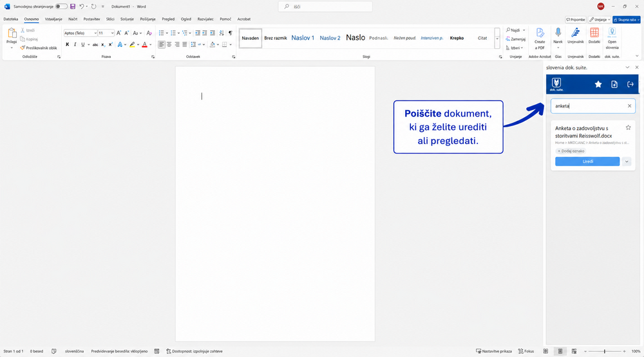Open the Create a PDF Acrobat tool
This screenshot has height=357, width=644.
pos(540,39)
